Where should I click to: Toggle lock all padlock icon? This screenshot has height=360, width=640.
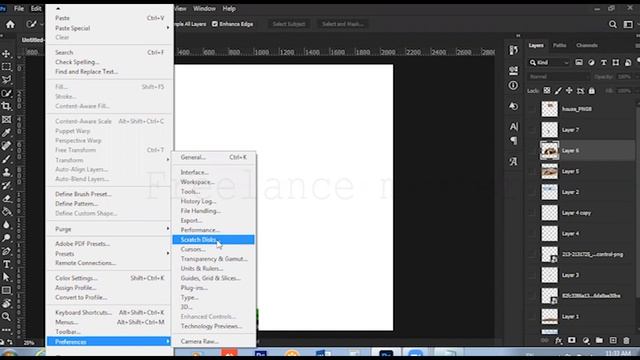(592, 91)
